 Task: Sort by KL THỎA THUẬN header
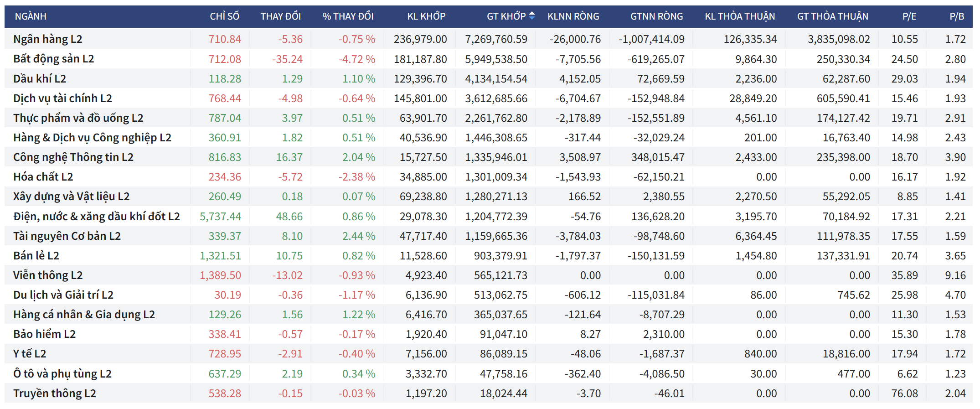point(739,16)
